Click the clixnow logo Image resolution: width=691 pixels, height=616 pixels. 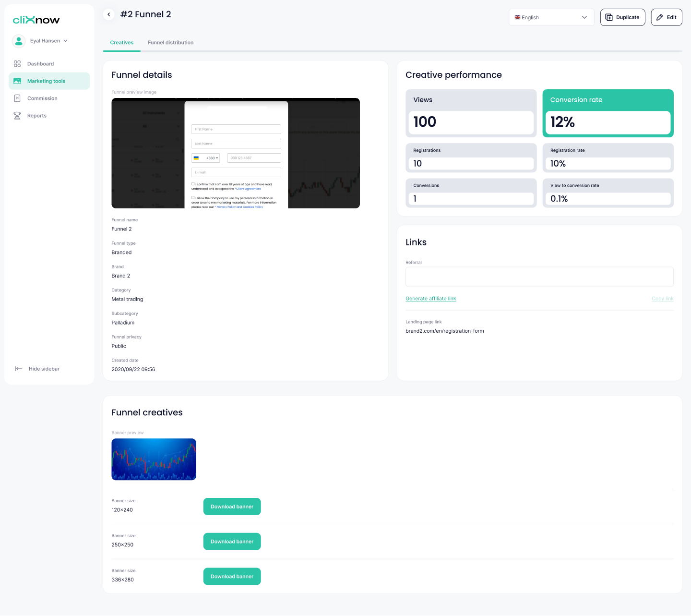[x=36, y=20]
